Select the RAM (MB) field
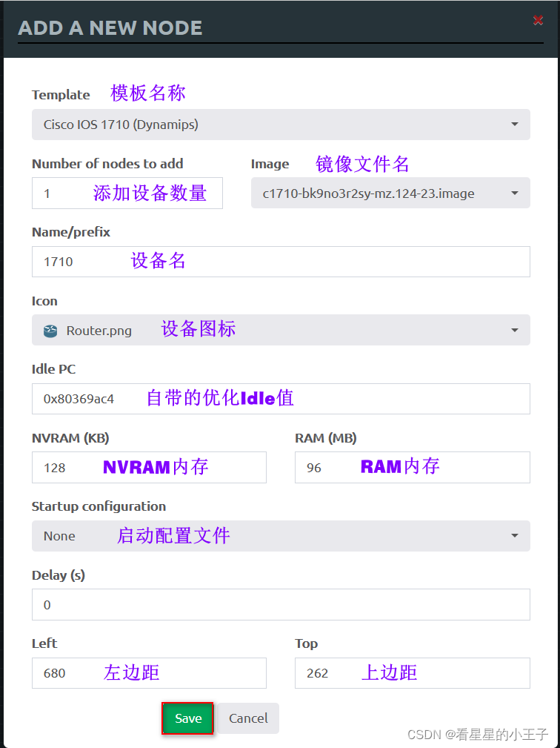 pyautogui.click(x=413, y=468)
